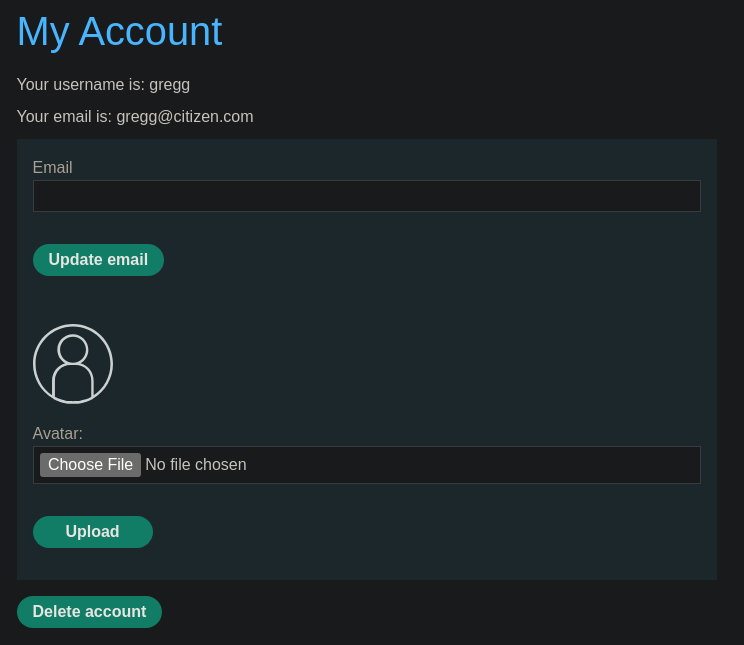
Task: Click the Email field label
Action: coord(53,168)
